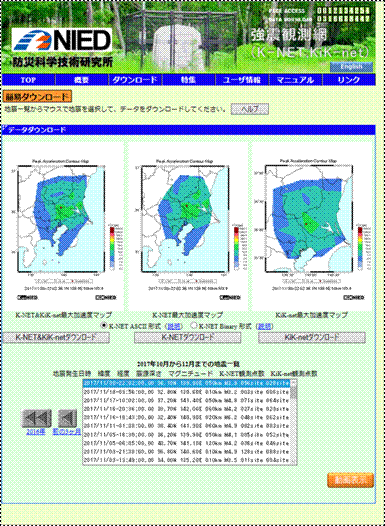The width and height of the screenshot is (385, 526).
Task: Select the K-NET ASCII format radio button
Action: pos(104,325)
